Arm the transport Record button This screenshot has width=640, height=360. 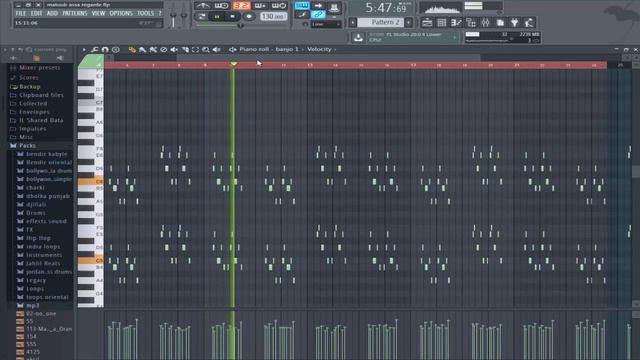(249, 16)
